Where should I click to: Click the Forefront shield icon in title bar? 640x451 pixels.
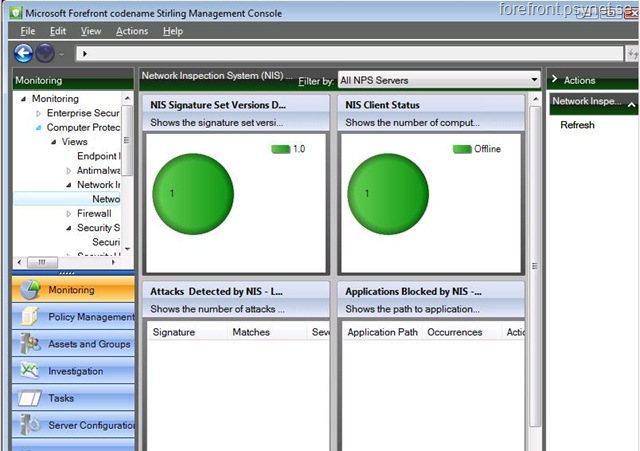click(x=11, y=13)
